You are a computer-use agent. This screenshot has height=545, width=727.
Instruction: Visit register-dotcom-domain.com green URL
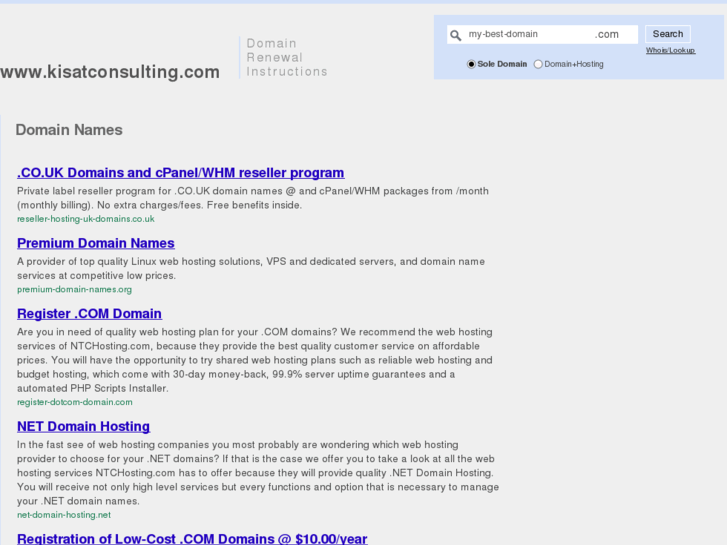click(75, 402)
